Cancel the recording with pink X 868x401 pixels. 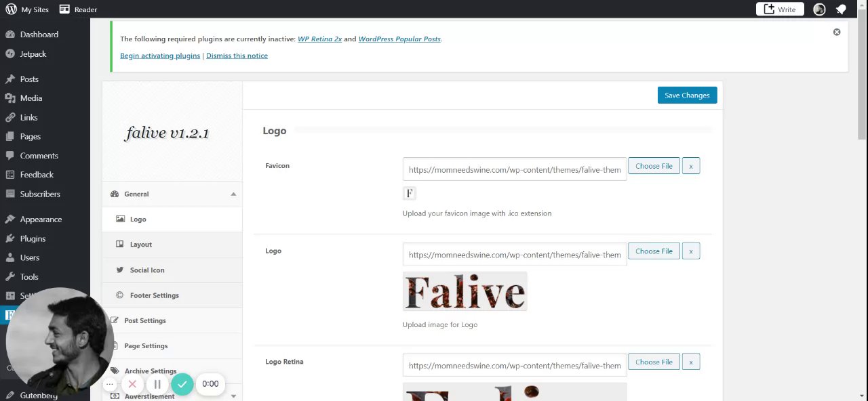pyautogui.click(x=132, y=384)
